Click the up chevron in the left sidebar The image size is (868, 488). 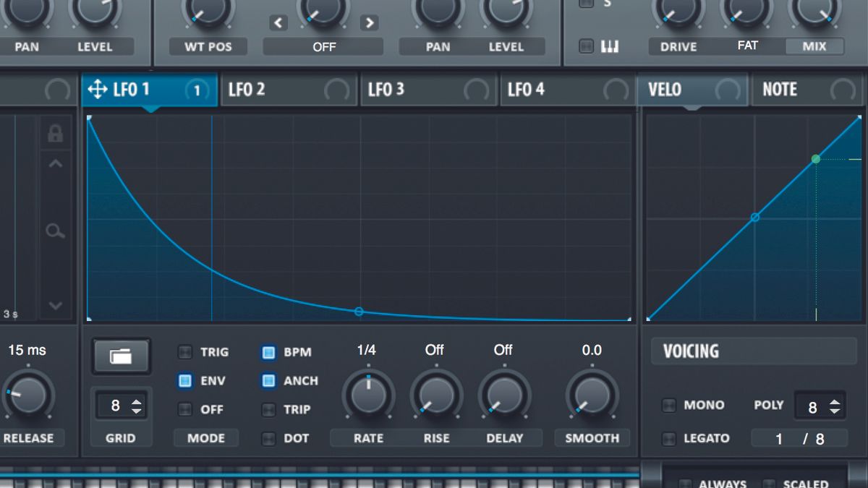56,163
